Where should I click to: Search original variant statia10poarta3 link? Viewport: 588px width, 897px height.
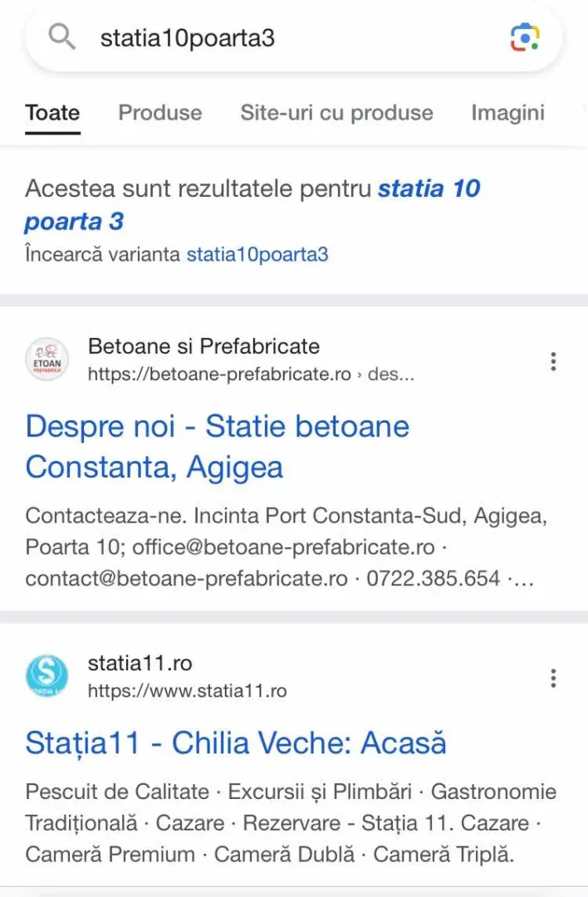257,255
